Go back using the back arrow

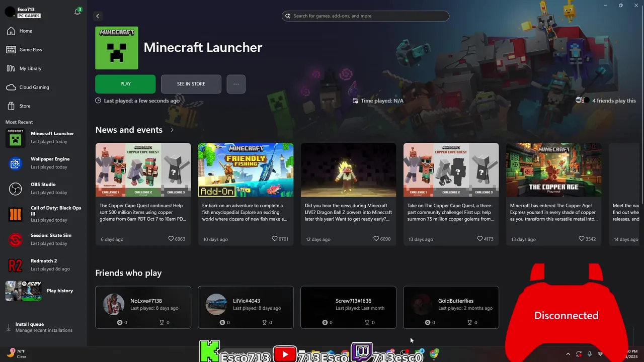tap(98, 16)
